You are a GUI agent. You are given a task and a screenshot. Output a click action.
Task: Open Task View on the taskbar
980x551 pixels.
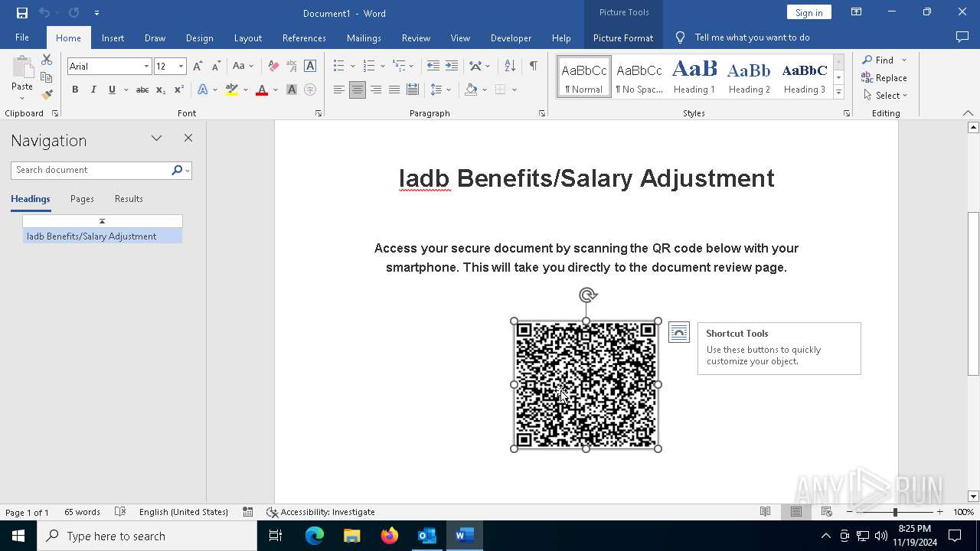click(x=276, y=536)
